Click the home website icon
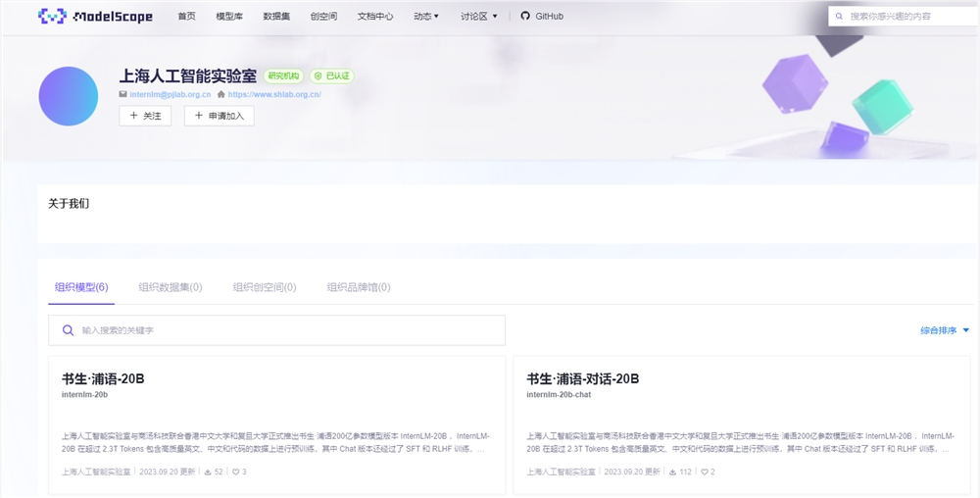The width and height of the screenshot is (980, 498). click(221, 94)
